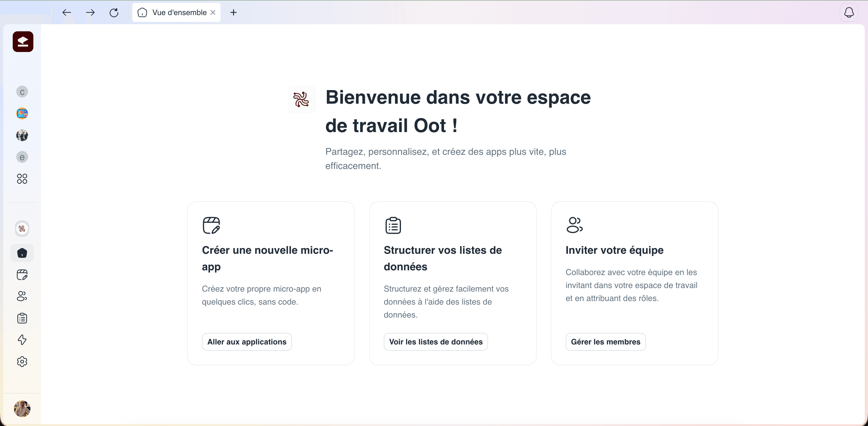868x426 pixels.
Task: Click the people icon in invite card
Action: 575,225
